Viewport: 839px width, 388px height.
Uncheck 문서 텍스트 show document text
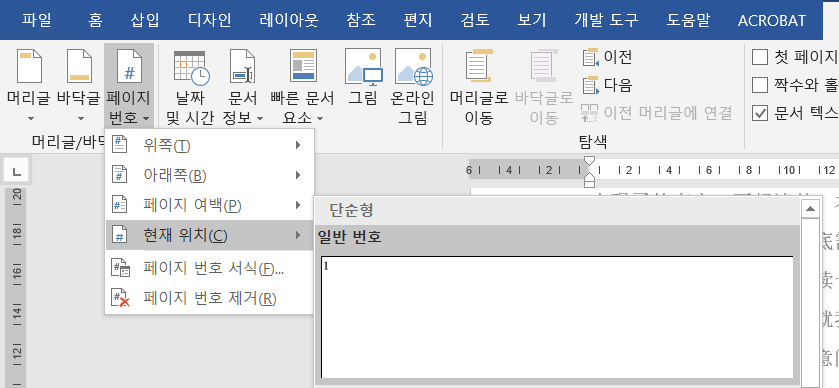760,113
